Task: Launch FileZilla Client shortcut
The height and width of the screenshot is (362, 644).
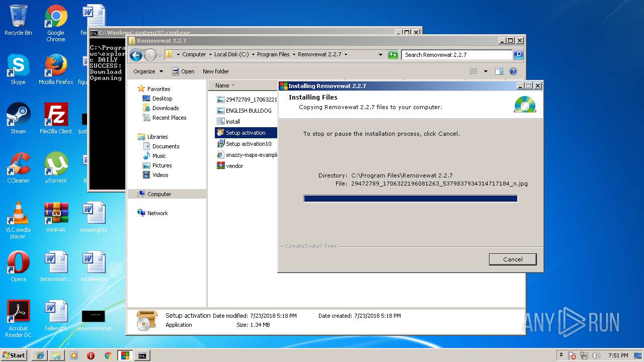Action: (56, 119)
